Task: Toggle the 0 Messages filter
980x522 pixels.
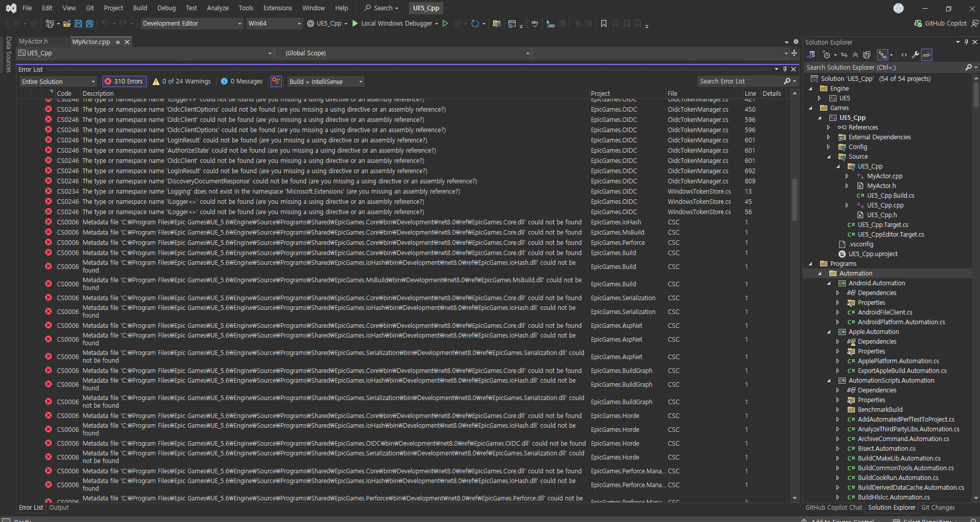Action: pos(241,81)
